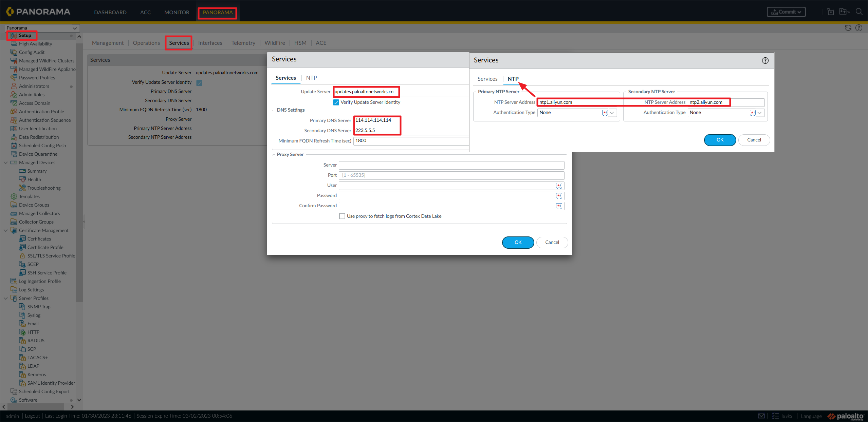Click Primary NTP Server Address input field
Viewport: 868px width, 422px height.
coord(576,102)
